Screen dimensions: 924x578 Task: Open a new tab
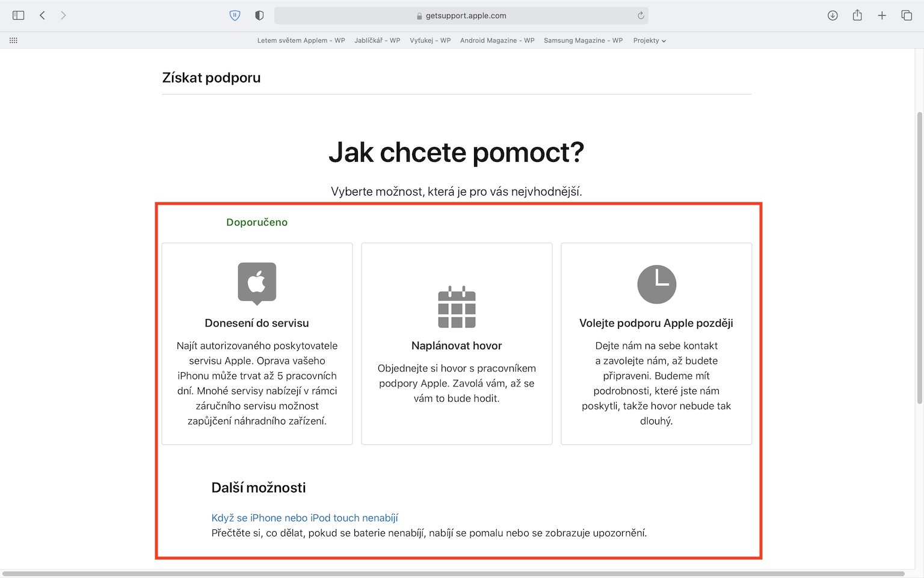click(x=882, y=16)
